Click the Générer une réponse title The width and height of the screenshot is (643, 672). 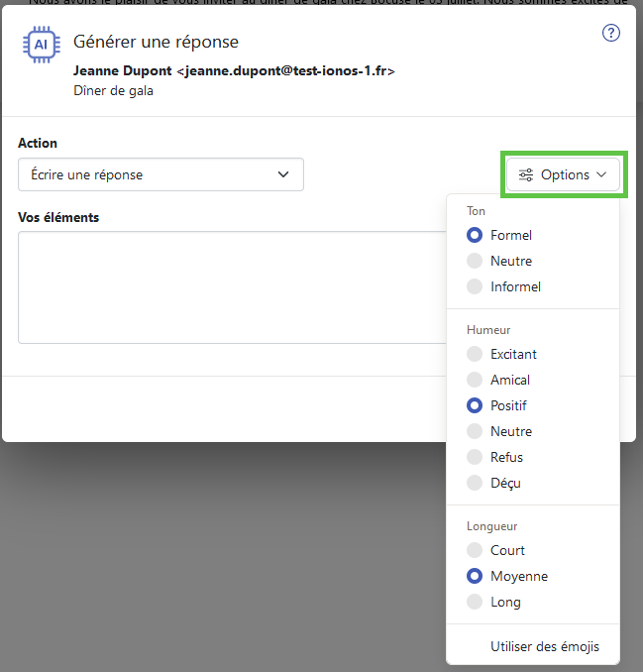[156, 42]
